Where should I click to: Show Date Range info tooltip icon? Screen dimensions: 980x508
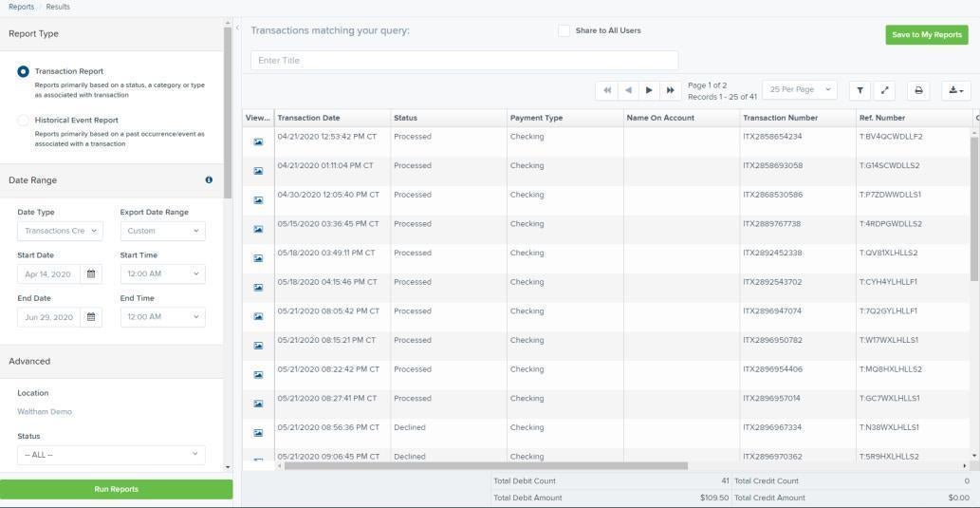pos(209,179)
